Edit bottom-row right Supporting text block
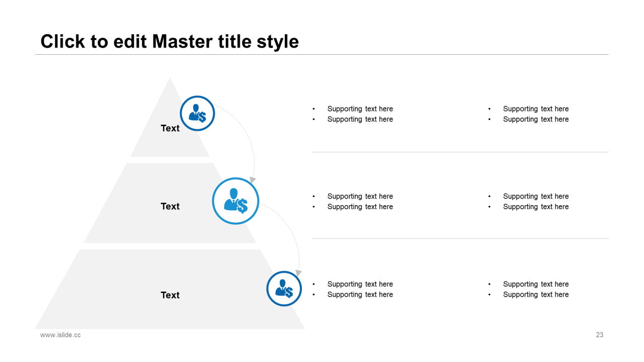This screenshot has width=644, height=362. tap(528, 289)
